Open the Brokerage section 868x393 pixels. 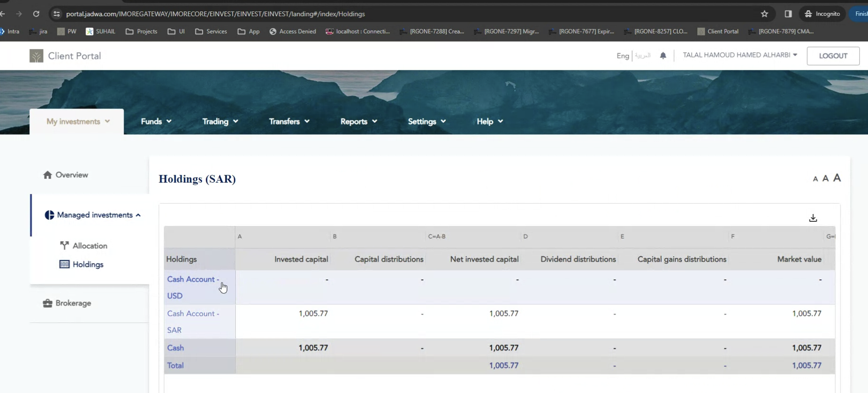tap(73, 303)
